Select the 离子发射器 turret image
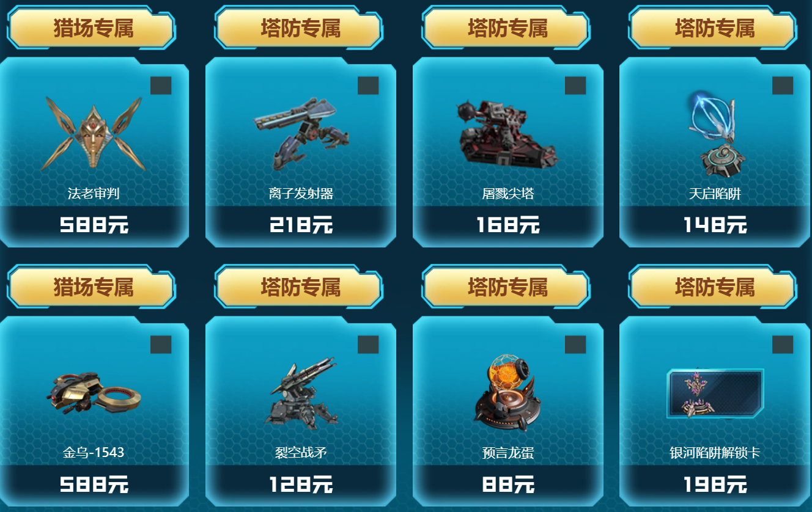Screen dimensions: 812x512 301,133
